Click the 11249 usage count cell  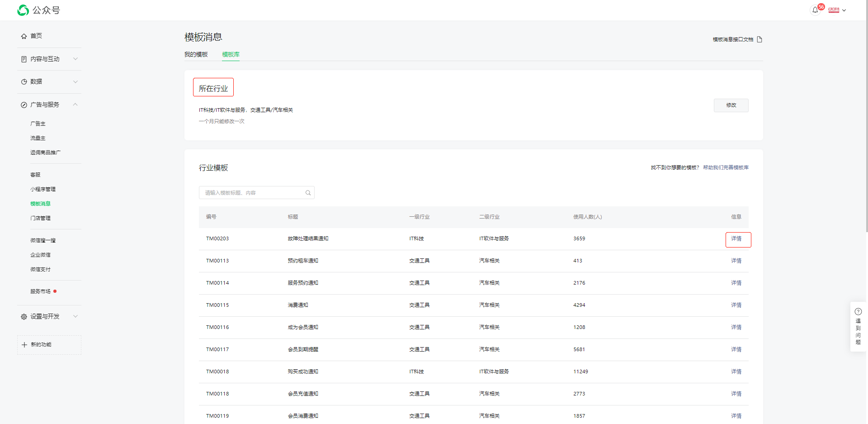(x=581, y=372)
